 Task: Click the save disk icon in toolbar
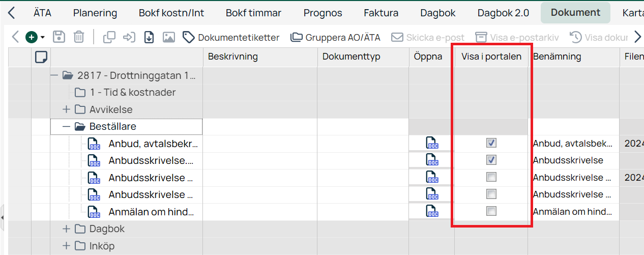click(59, 37)
